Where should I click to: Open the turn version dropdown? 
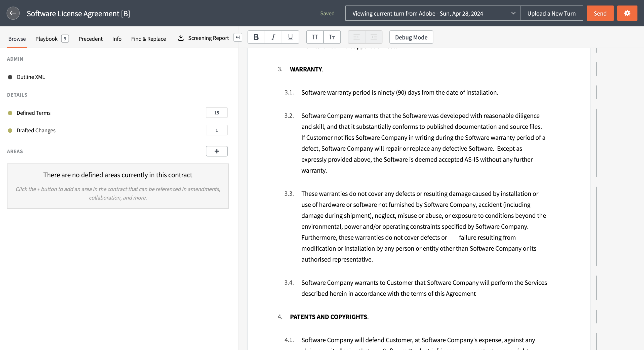click(432, 13)
